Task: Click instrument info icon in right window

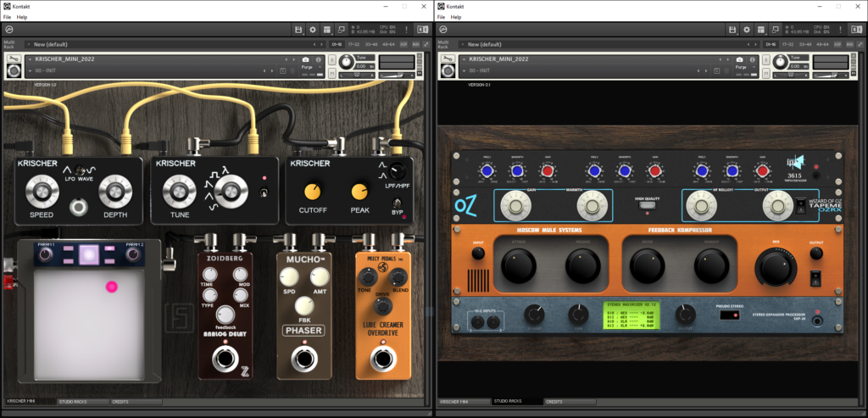Action: click(753, 60)
